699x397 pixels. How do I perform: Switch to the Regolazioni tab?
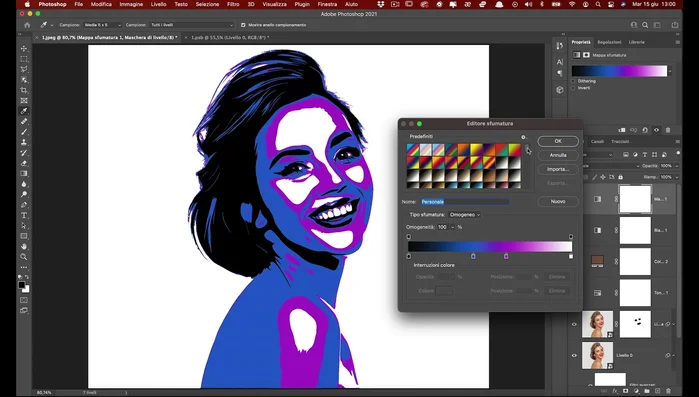609,42
